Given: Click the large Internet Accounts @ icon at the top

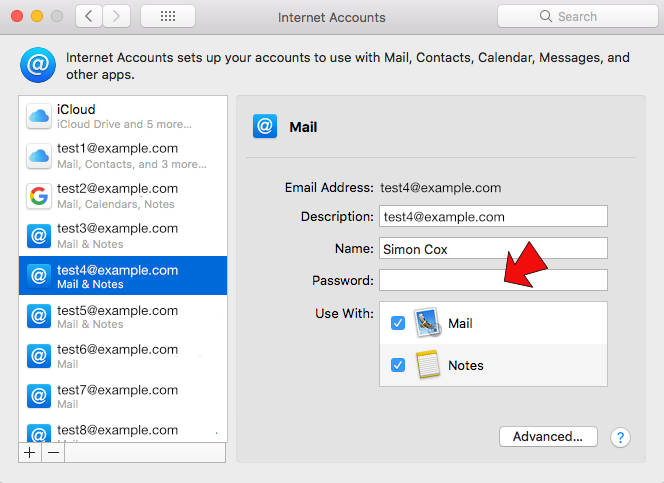Looking at the screenshot, I should point(38,65).
